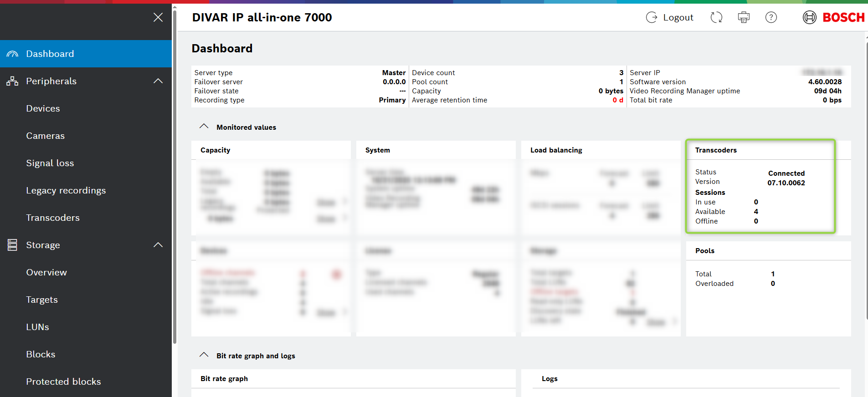
Task: Click the Device count label
Action: (433, 73)
